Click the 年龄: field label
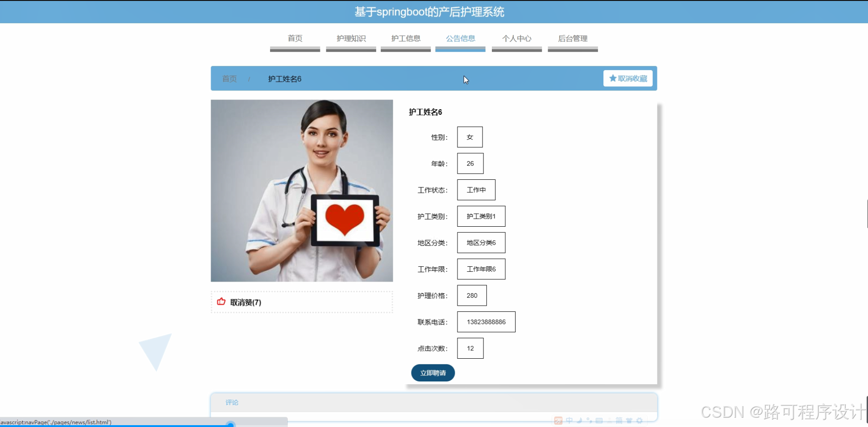 coord(439,164)
